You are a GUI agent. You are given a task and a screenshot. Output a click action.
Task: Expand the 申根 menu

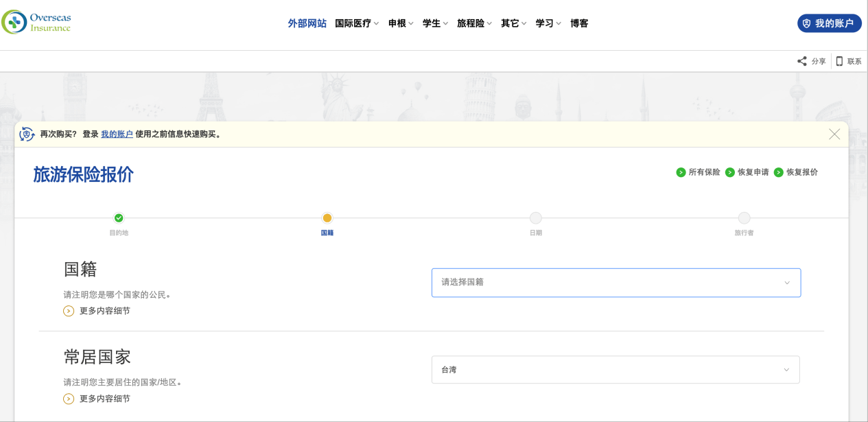pos(401,23)
